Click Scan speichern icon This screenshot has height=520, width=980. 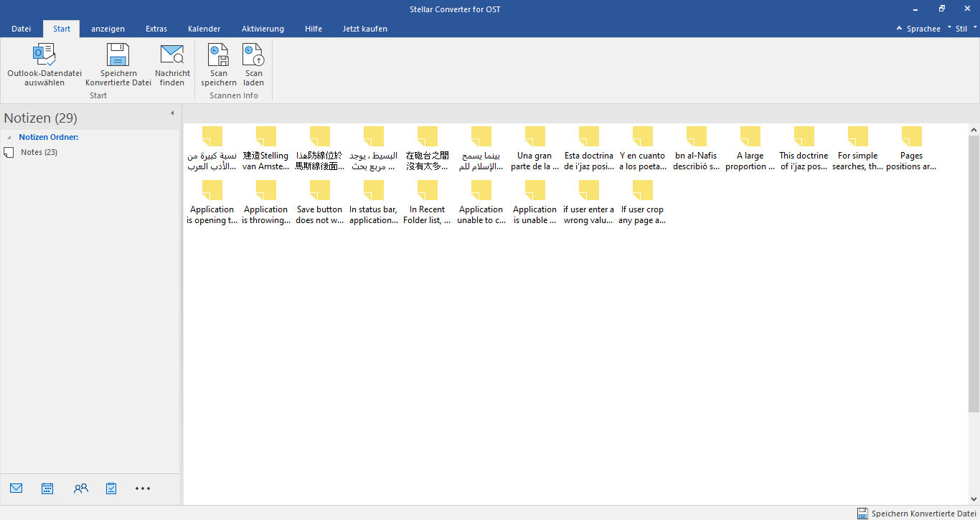[218, 55]
